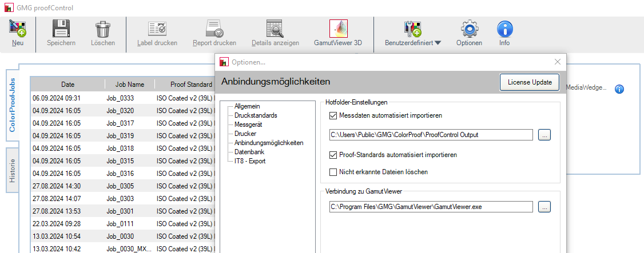This screenshot has height=253, width=644.
Task: Select Datenbank in the options tree
Action: point(249,152)
